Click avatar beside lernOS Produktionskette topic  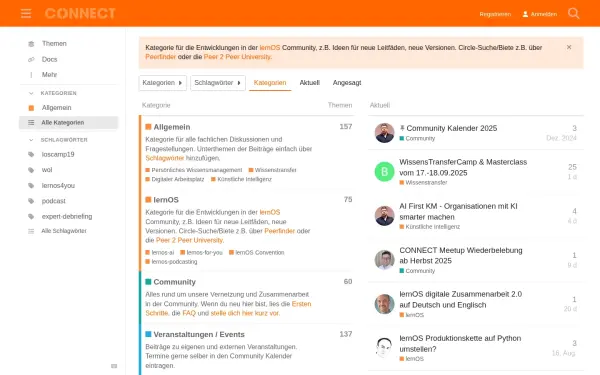click(384, 347)
